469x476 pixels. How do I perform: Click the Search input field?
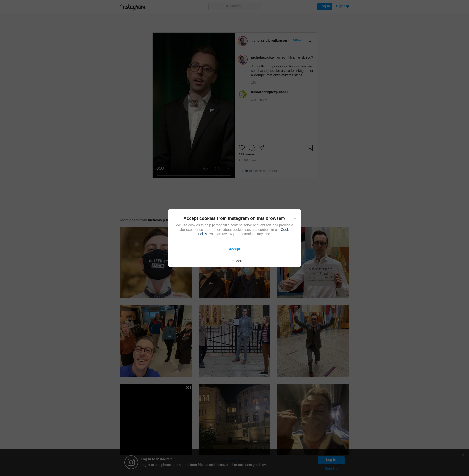pos(234,6)
